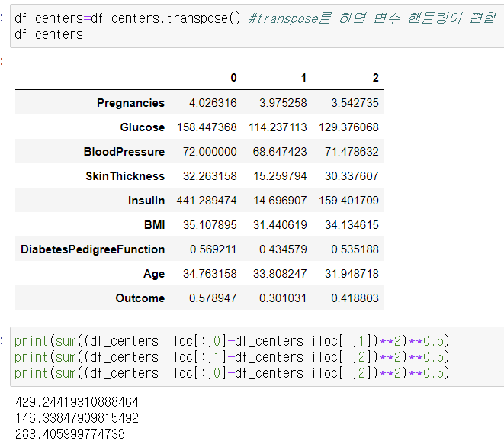The width and height of the screenshot is (504, 444).
Task: Select Outcome value 0.578947
Action: pos(213,298)
